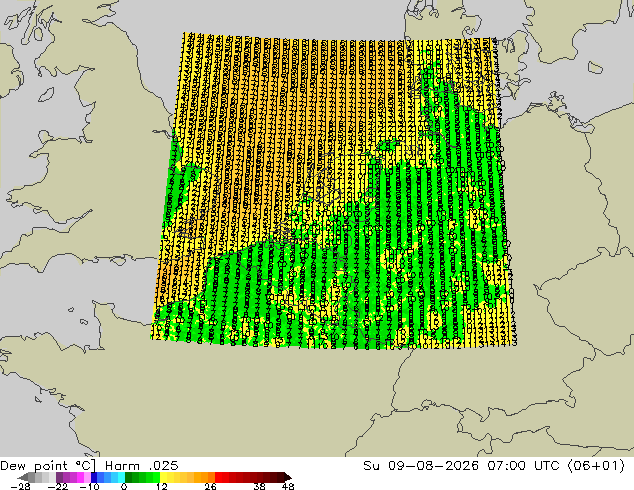Pick the bright red swatch at 26
634x490 pixels.
[x=218, y=477]
